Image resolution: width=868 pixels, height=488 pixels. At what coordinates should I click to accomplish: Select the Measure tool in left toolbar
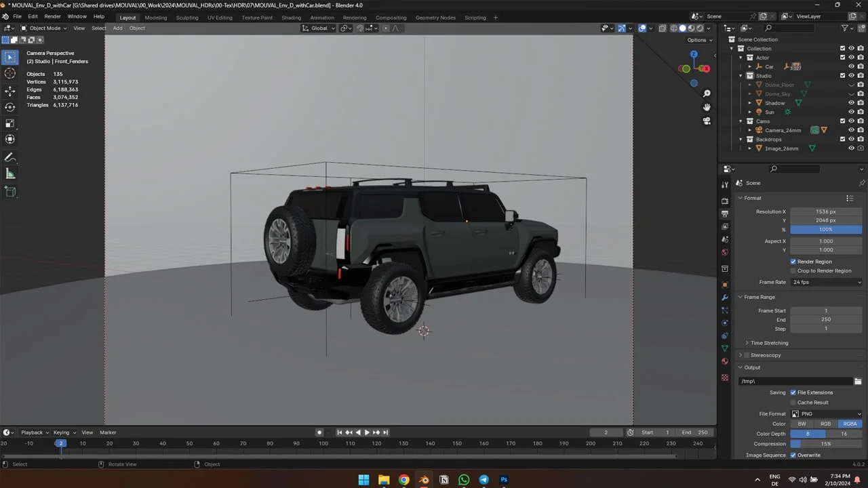point(9,174)
